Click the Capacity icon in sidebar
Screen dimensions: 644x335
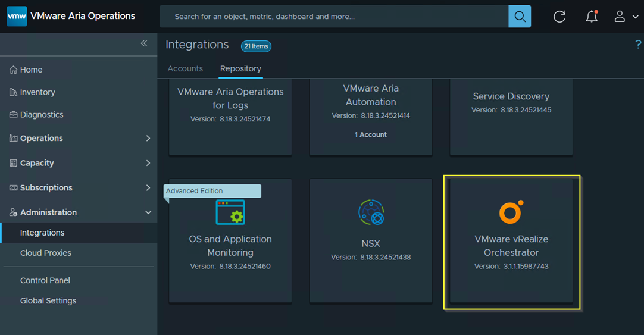[14, 163]
